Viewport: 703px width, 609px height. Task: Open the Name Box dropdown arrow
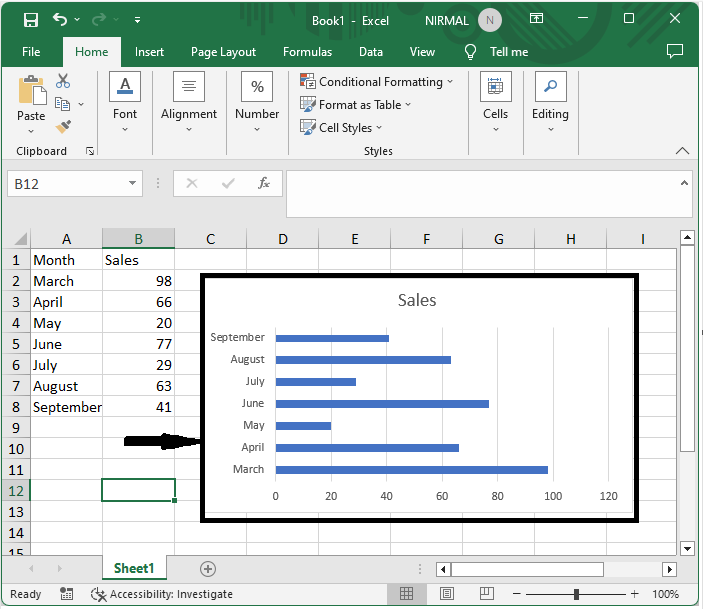(x=134, y=184)
